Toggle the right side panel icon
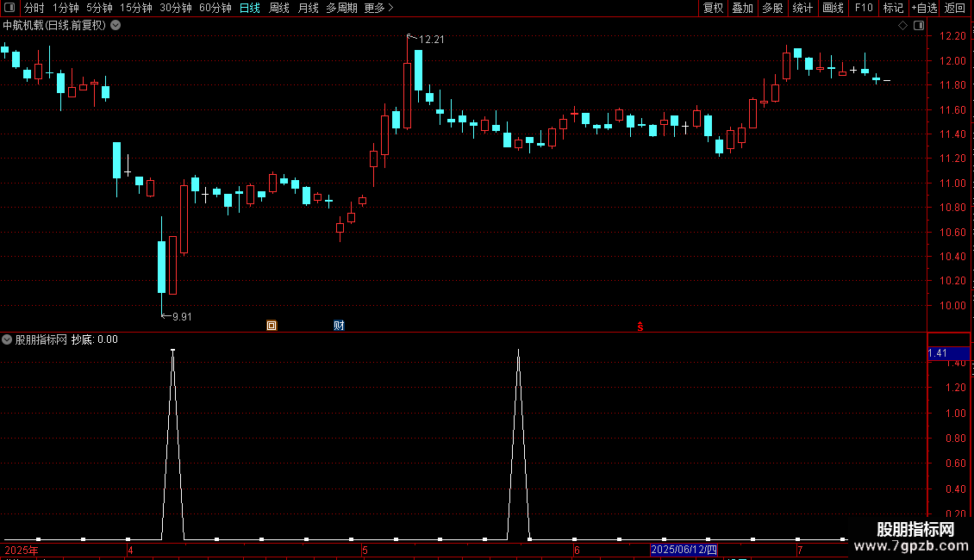This screenshot has height=560, width=974. tap(919, 26)
